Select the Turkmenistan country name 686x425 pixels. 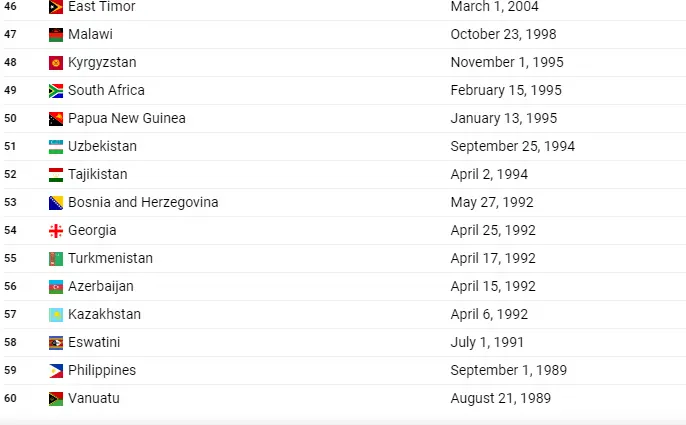(110, 258)
